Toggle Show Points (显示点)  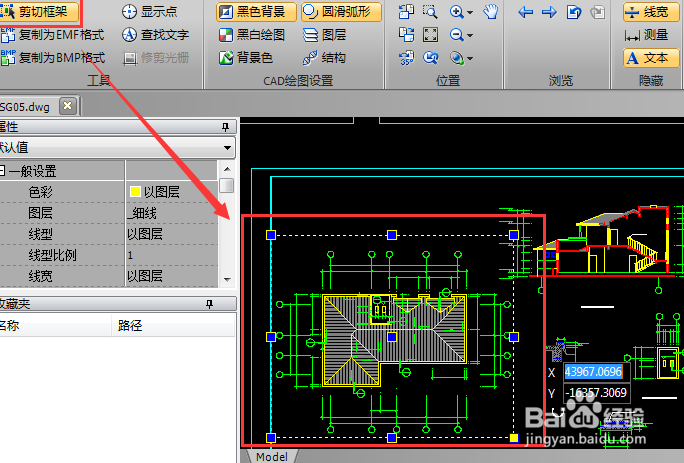point(150,12)
